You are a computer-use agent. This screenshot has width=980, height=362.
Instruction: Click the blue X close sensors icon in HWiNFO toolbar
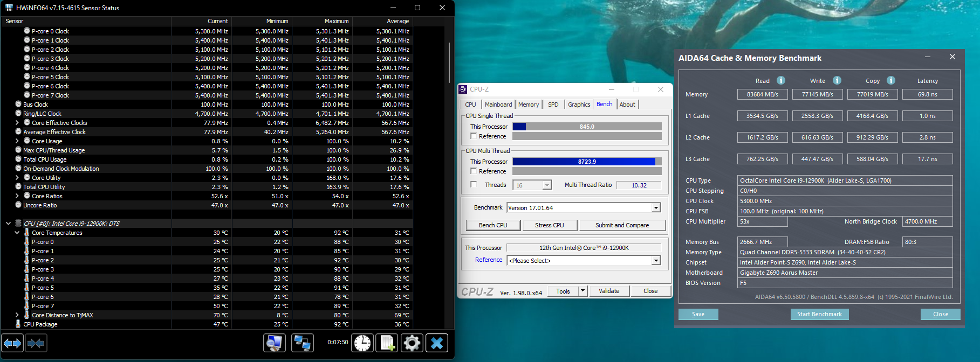click(x=437, y=343)
